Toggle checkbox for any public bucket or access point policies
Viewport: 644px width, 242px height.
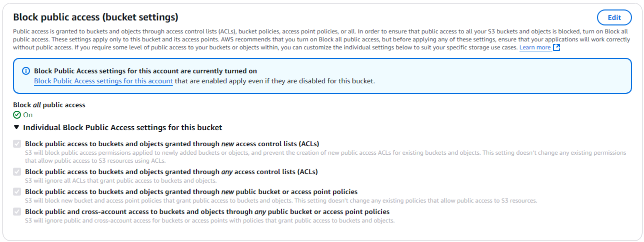tap(17, 212)
